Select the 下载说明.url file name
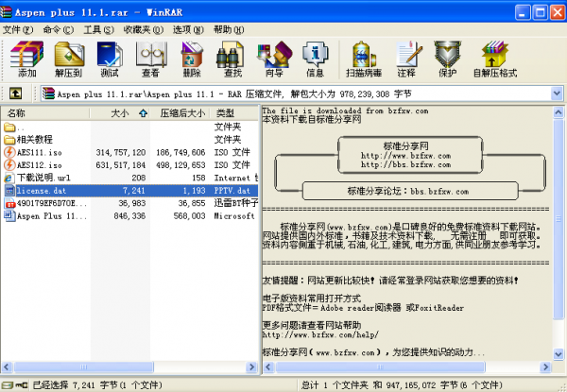The width and height of the screenshot is (567, 392). tap(43, 178)
